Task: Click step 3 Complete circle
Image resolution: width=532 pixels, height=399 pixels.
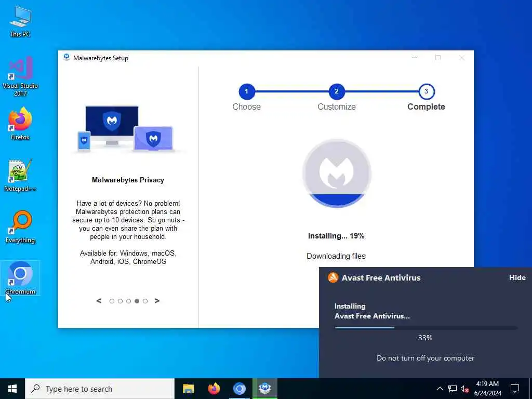Action: pyautogui.click(x=426, y=91)
